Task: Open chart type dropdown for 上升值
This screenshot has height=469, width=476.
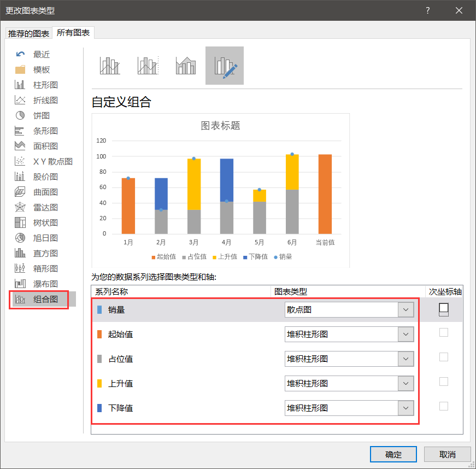Action: 406,383
